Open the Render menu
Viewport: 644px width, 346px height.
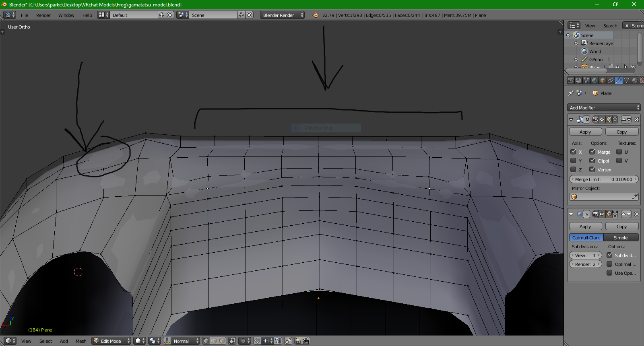click(43, 15)
